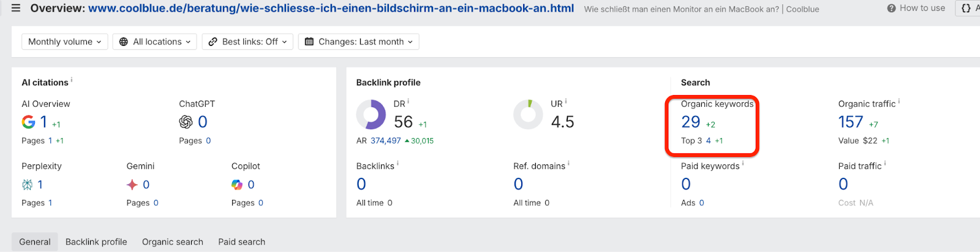Click ChatGPT count 0
This screenshot has width=980, height=252.
tap(203, 122)
